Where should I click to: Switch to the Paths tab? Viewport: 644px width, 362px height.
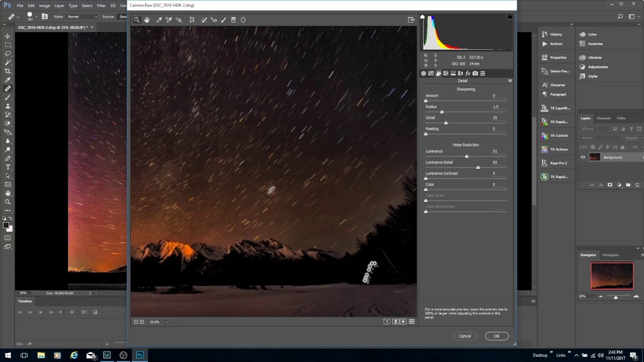coord(621,118)
